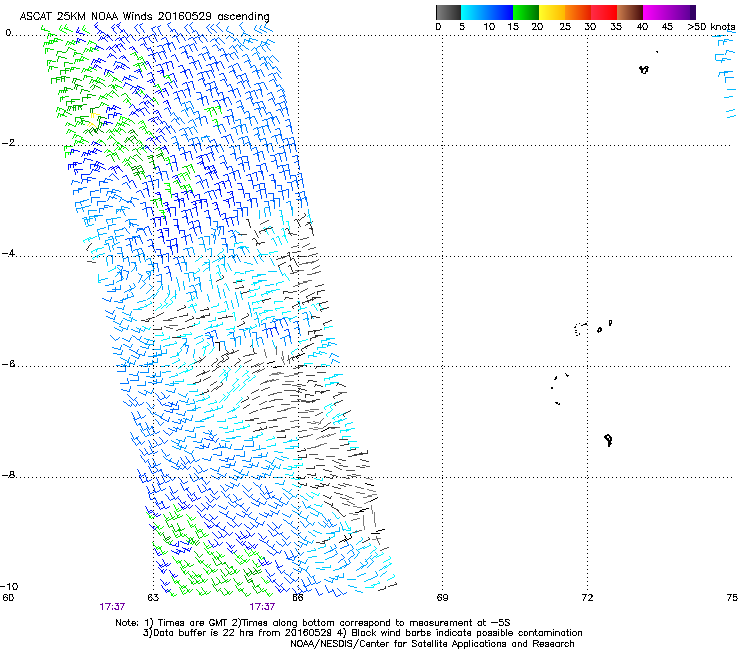Click the dark purple 45-50 knots segment
740x650 pixels.
682,12
